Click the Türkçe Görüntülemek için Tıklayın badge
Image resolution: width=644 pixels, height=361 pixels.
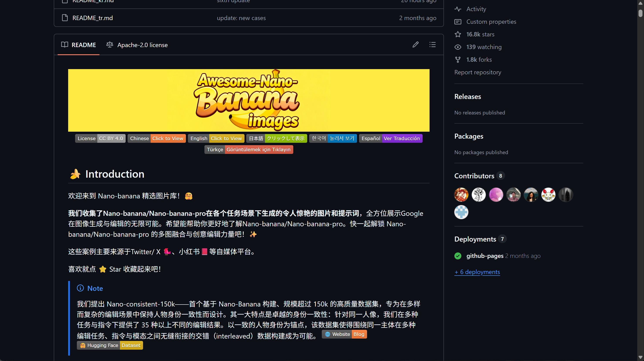tap(249, 150)
